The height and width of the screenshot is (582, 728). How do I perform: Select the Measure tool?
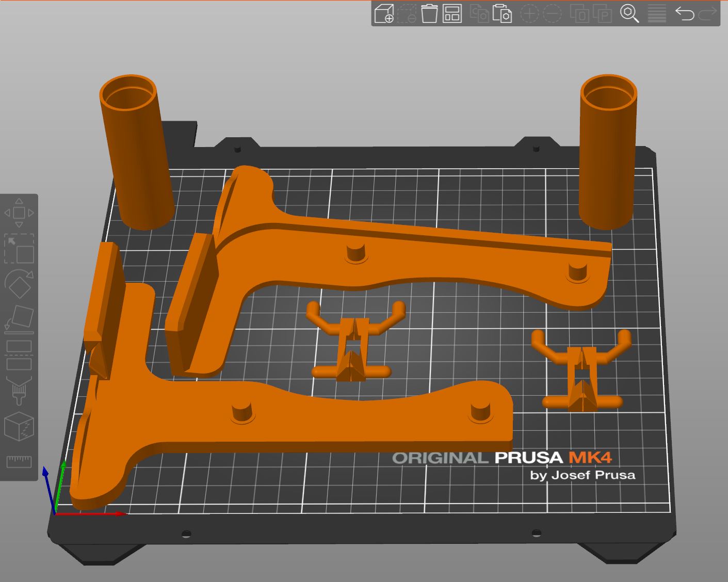coord(19,461)
